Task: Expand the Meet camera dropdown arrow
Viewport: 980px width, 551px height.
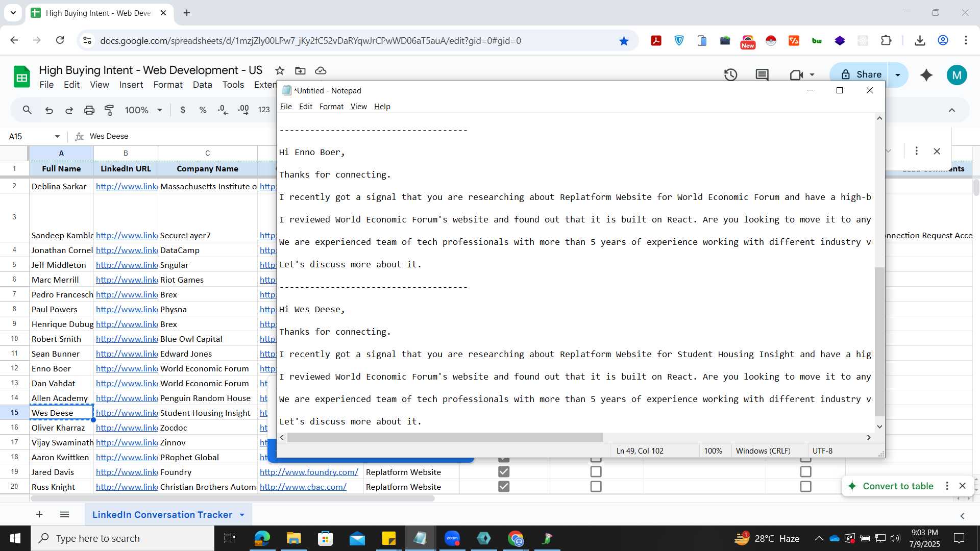Action: tap(812, 75)
